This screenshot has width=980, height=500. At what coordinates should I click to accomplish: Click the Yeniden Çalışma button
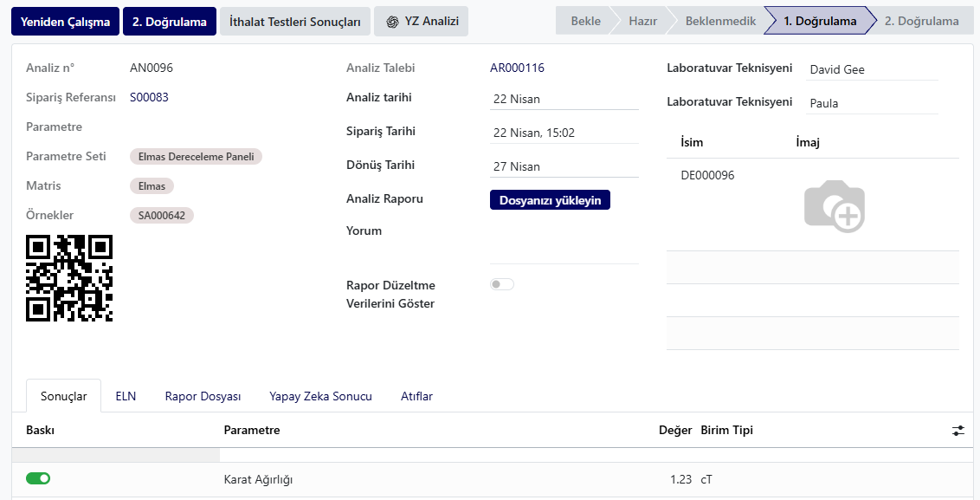65,22
